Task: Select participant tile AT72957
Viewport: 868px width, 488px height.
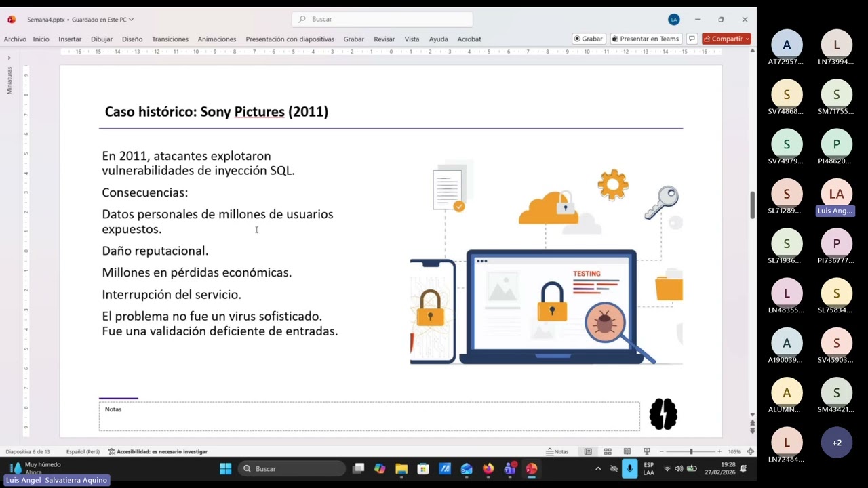Action: click(786, 49)
